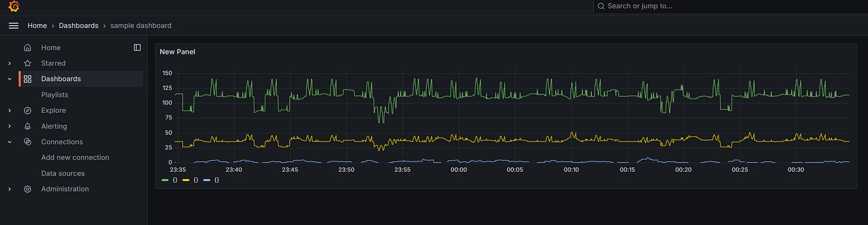Open Data sources page
Screen dimensions: 868x225
click(x=63, y=174)
